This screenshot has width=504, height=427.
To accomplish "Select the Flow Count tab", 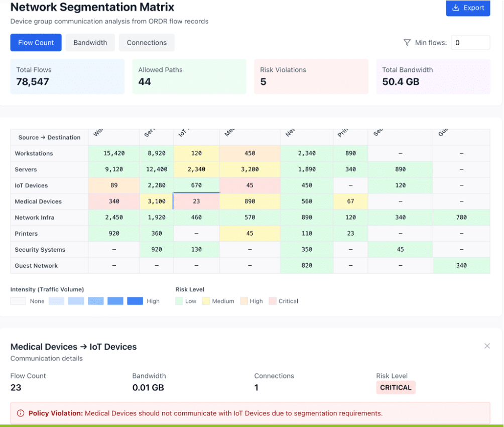I will (36, 43).
